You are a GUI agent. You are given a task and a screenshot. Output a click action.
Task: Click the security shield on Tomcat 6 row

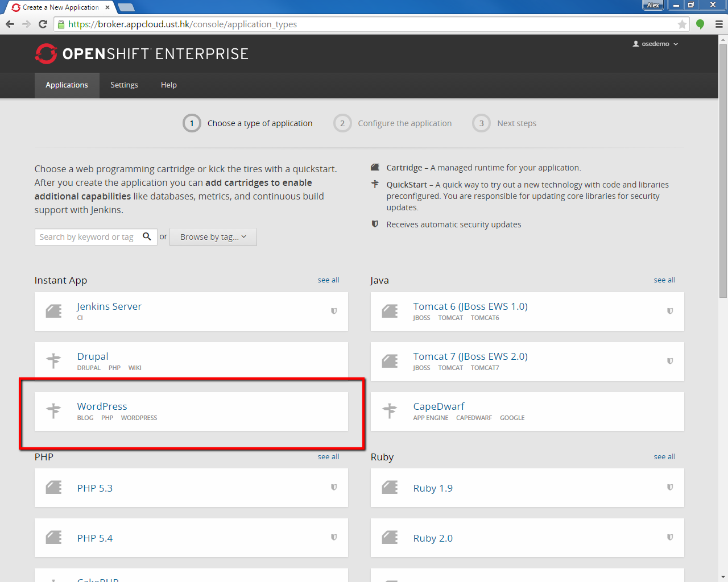click(x=670, y=311)
